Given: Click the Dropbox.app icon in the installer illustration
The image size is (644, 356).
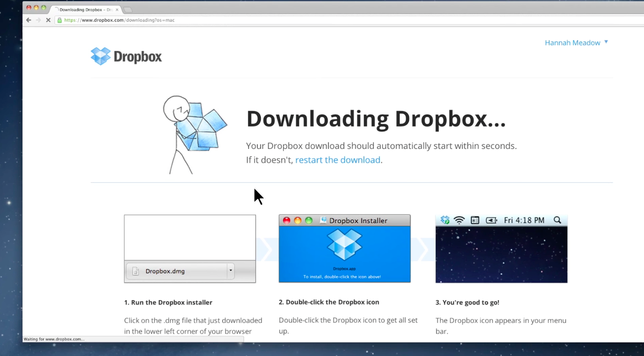Looking at the screenshot, I should 344,244.
